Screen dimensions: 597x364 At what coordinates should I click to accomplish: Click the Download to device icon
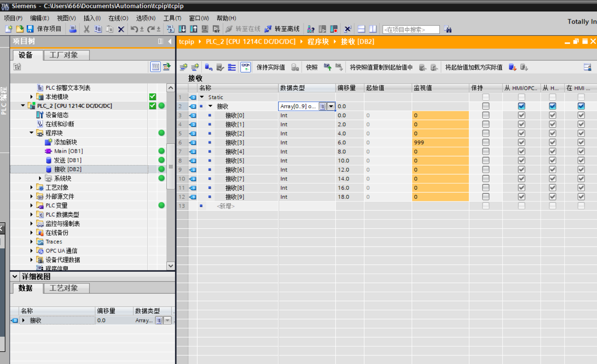(182, 29)
